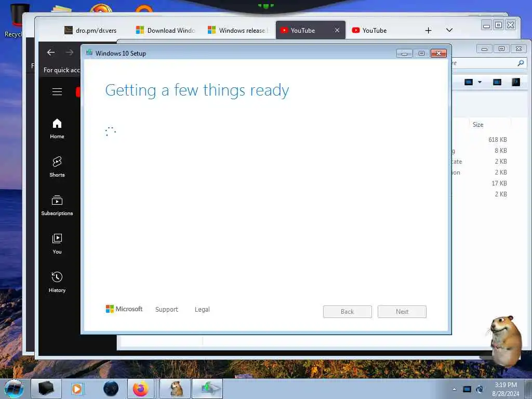Switch to the second YouTube tab
The image size is (532, 399).
[x=375, y=31]
